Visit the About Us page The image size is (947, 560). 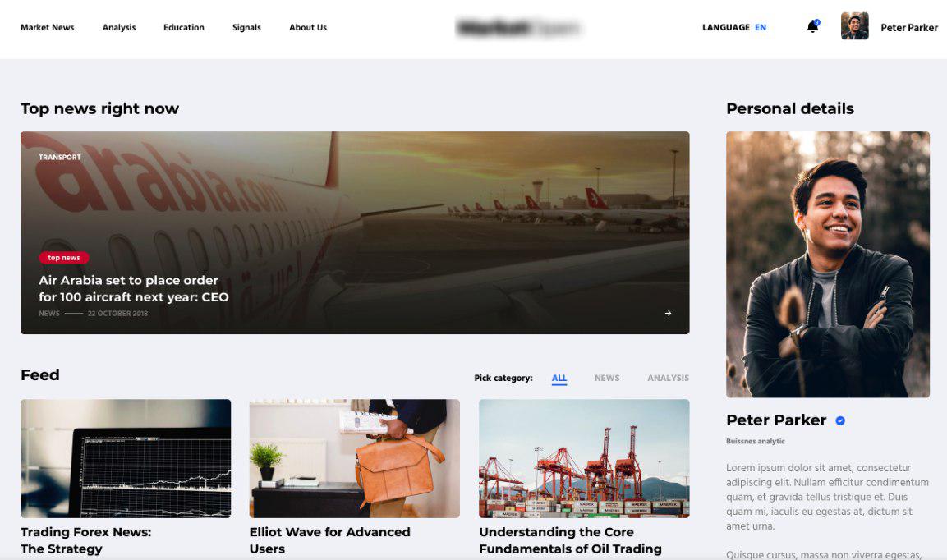point(308,27)
